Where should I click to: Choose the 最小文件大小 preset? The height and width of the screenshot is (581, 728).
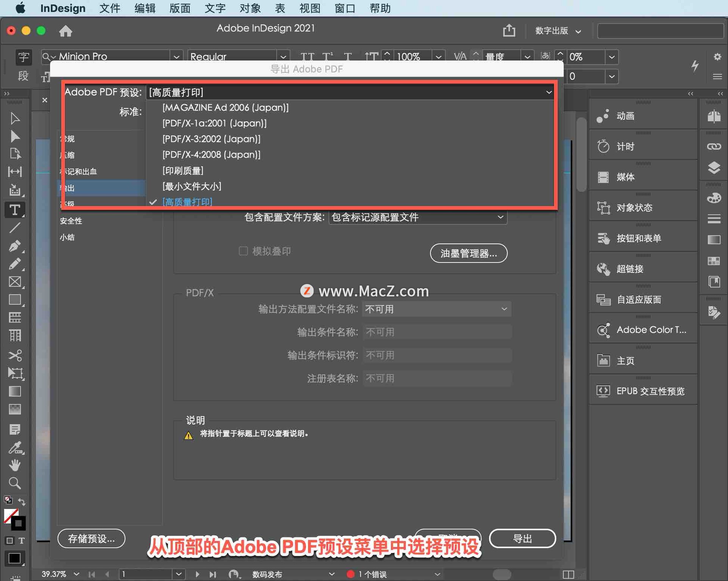point(191,186)
